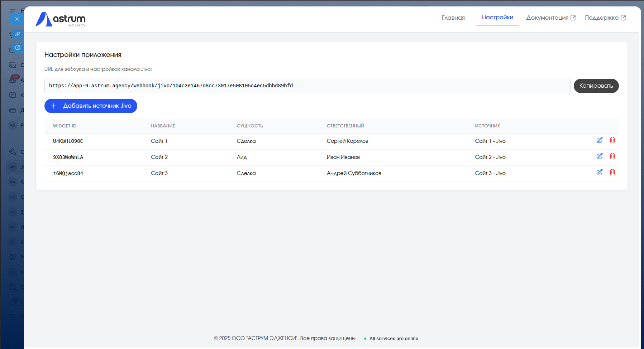This screenshot has width=644, height=349.
Task: Click Добавить источник Jivo button
Action: coord(91,106)
